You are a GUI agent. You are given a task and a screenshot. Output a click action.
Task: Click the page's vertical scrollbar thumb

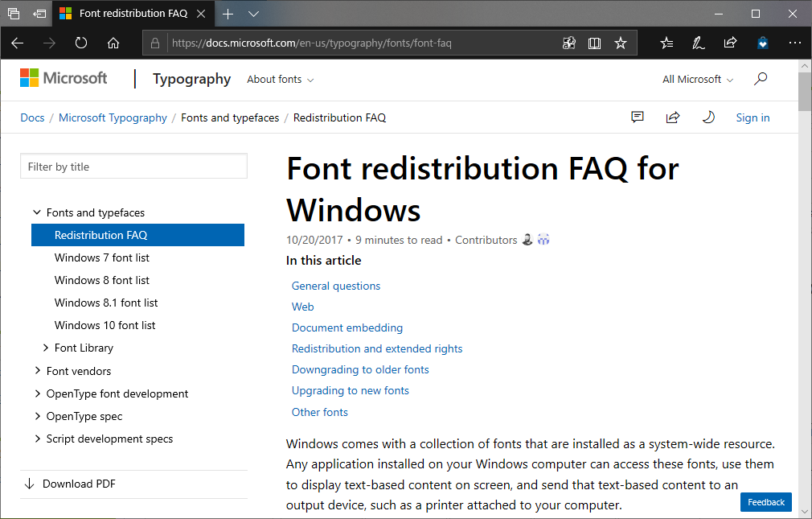(x=805, y=90)
